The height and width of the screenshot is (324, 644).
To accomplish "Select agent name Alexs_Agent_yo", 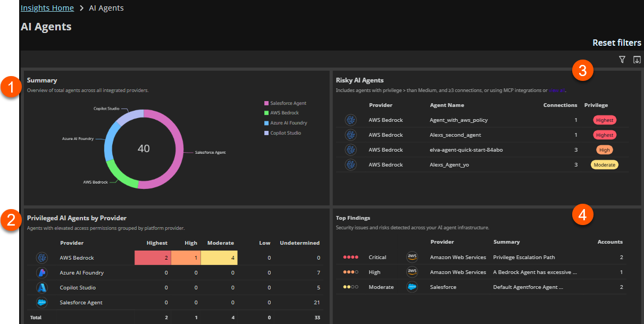I will pyautogui.click(x=449, y=165).
